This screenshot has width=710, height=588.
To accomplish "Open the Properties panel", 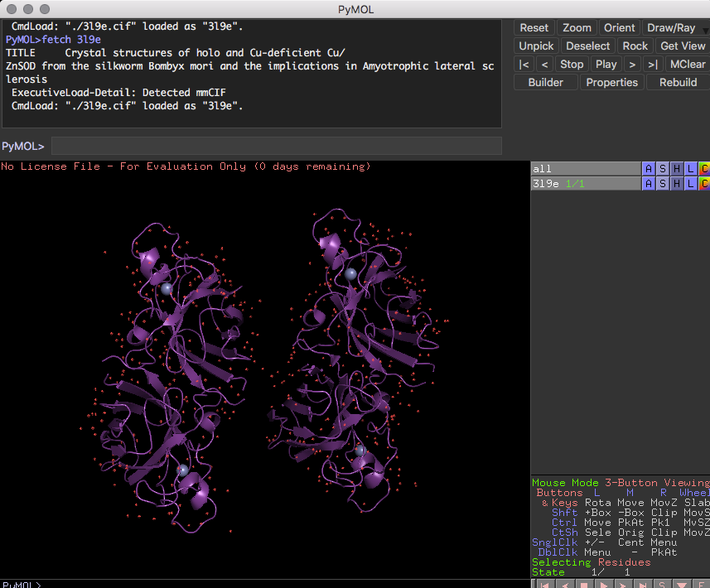I will click(x=611, y=82).
